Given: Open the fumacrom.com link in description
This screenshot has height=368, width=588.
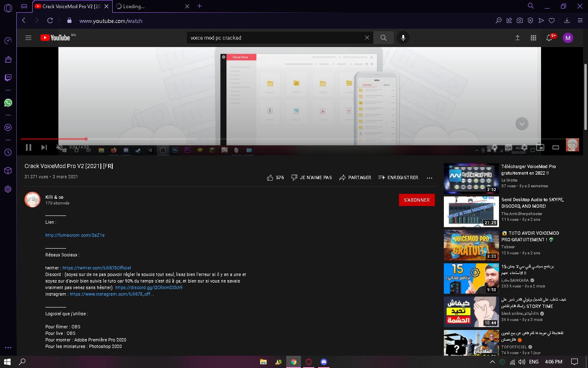Looking at the screenshot, I should 75,235.
